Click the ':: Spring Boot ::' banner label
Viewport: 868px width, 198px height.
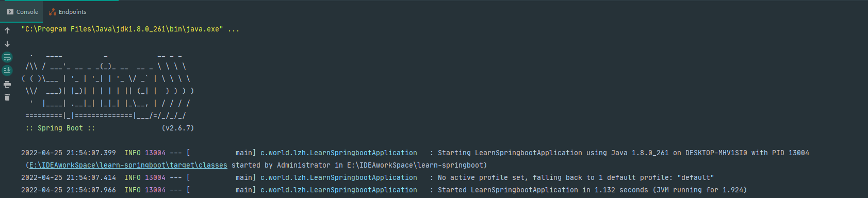coord(60,128)
